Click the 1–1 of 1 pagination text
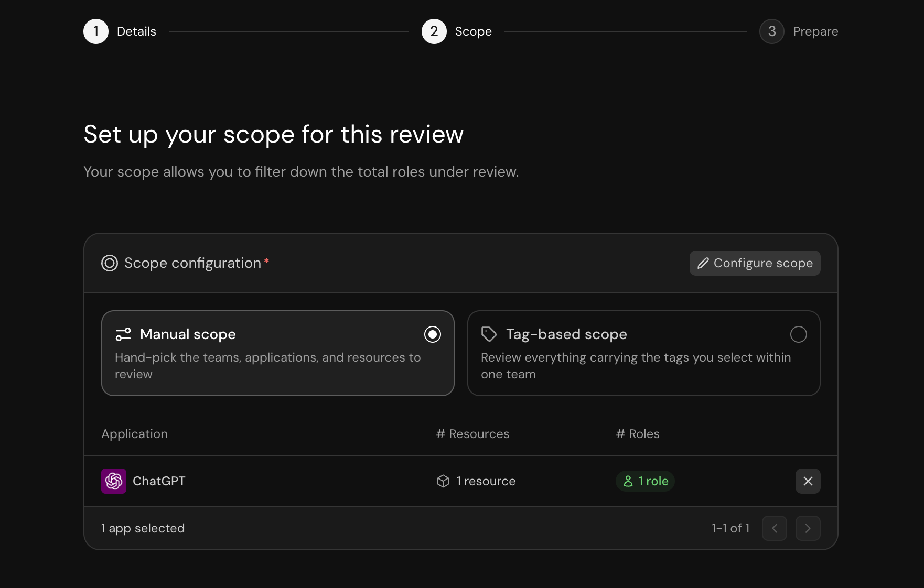 730,528
